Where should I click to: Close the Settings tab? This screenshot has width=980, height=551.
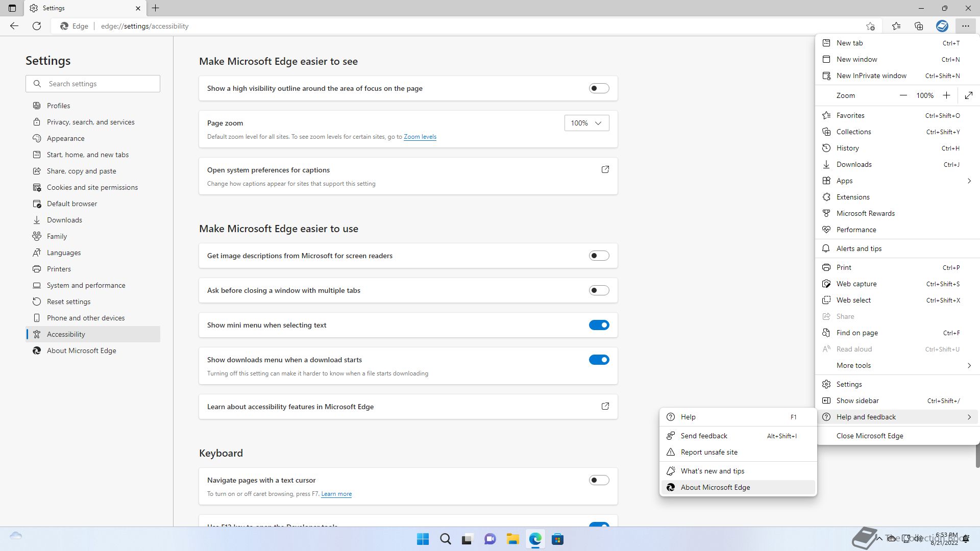[138, 8]
